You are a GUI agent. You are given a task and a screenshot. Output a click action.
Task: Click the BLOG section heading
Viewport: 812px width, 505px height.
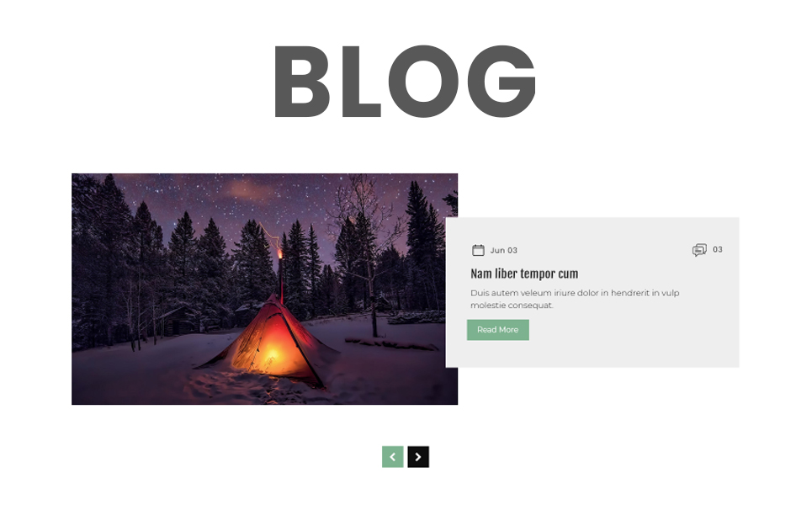click(x=405, y=82)
